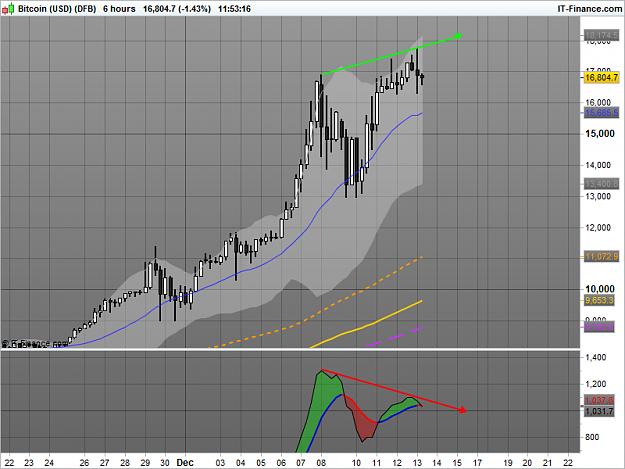Click the candlestick chart icon beside Bitcoin title
Viewport: 625px width, 469px height.
[x=8, y=9]
